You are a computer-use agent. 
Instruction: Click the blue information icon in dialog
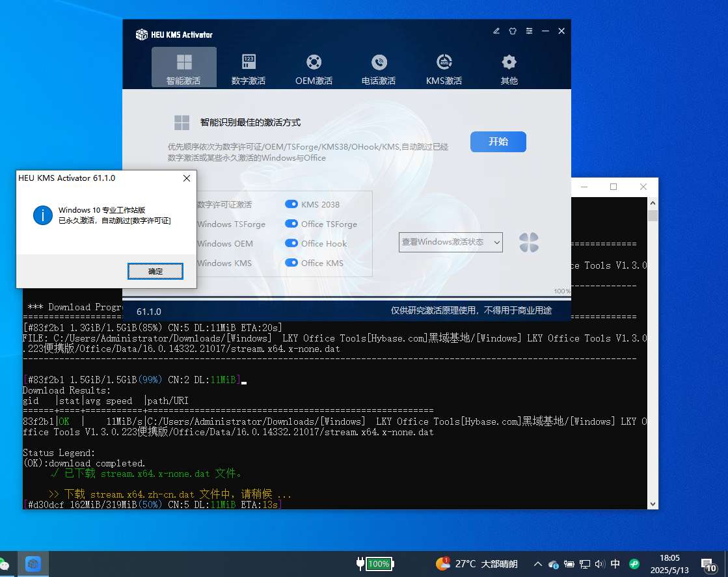(43, 215)
